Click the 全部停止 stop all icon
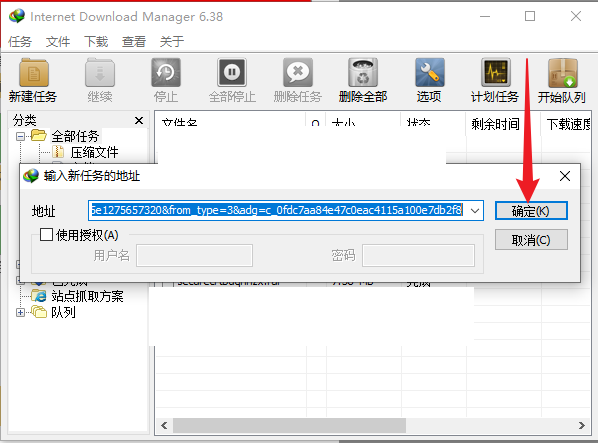The image size is (598, 443). tap(232, 72)
